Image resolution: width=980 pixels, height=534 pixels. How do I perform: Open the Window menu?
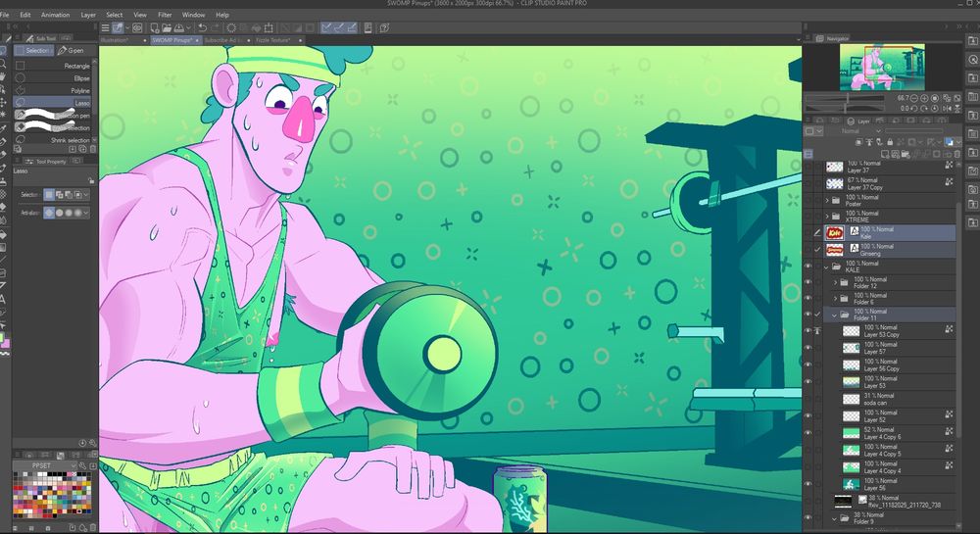pyautogui.click(x=193, y=15)
